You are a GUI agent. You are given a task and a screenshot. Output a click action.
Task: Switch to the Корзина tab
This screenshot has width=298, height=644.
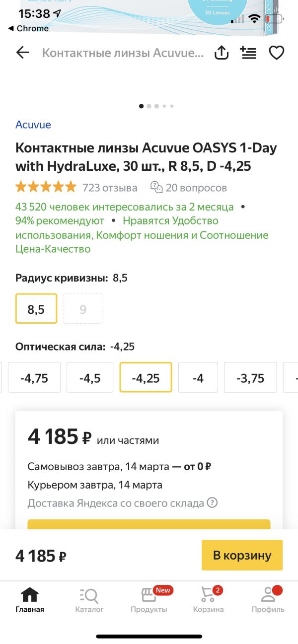pyautogui.click(x=209, y=599)
